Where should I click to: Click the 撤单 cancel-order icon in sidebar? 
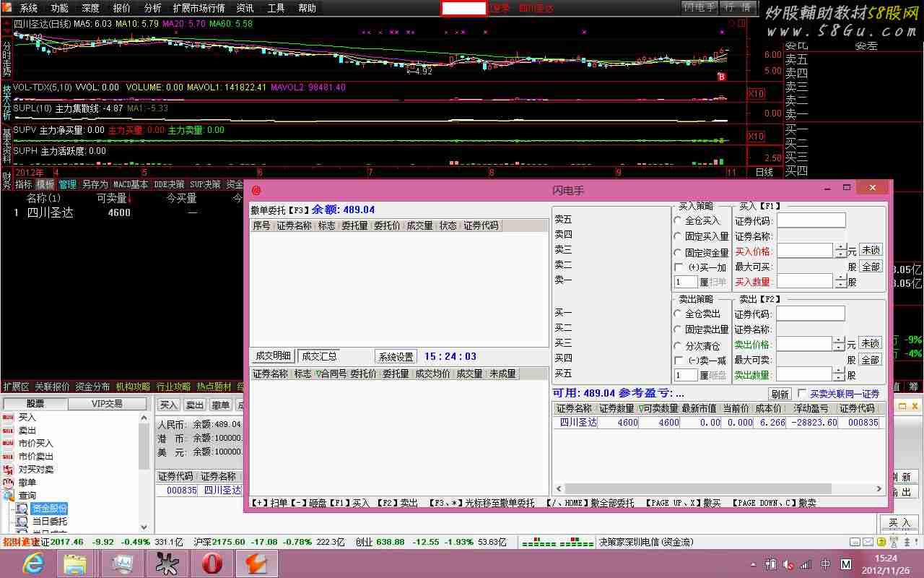tap(8, 483)
